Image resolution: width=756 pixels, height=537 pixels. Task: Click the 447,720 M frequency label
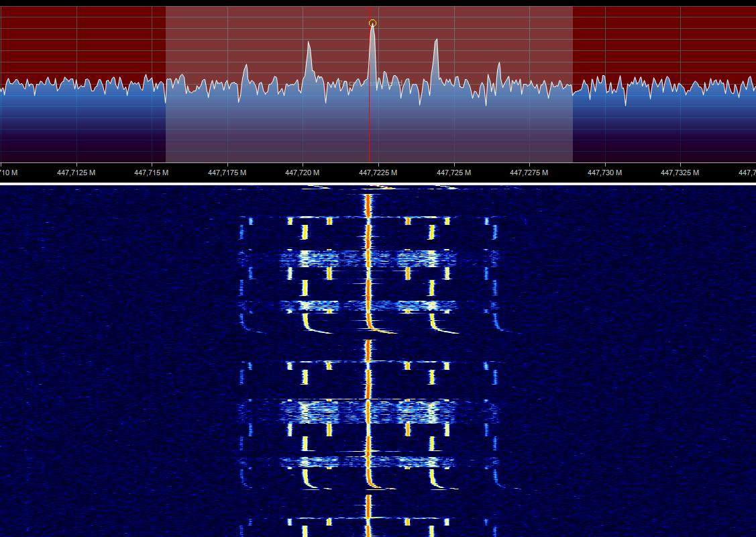point(303,173)
